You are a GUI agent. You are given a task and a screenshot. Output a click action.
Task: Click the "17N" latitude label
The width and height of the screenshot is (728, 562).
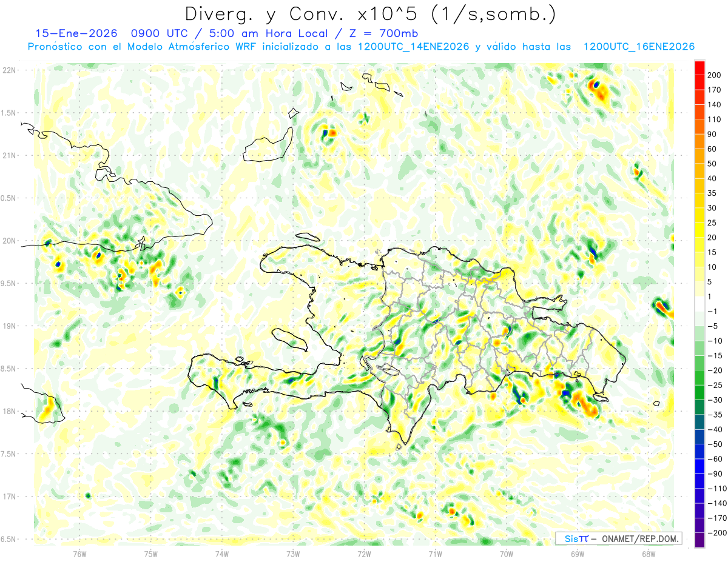coord(8,497)
